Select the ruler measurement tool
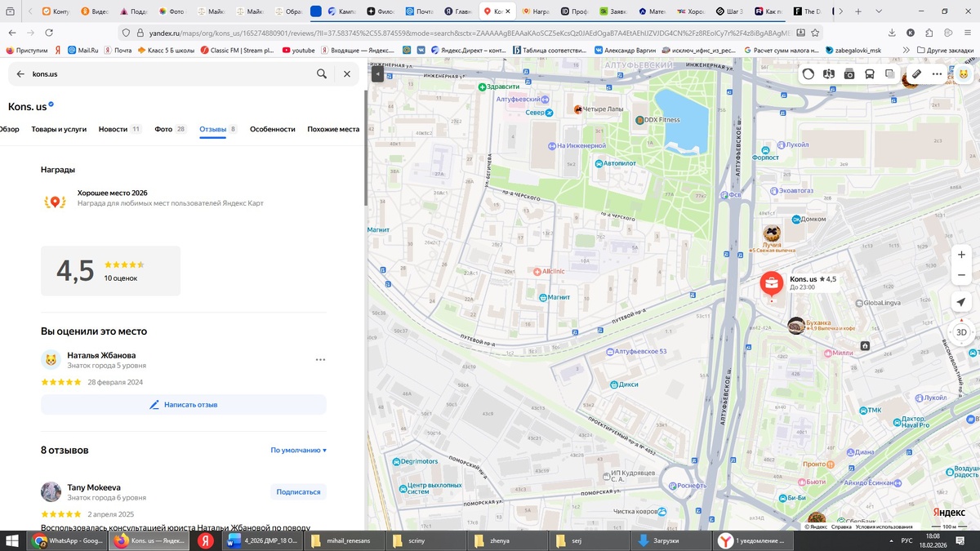Image resolution: width=980 pixels, height=551 pixels. 916,73
